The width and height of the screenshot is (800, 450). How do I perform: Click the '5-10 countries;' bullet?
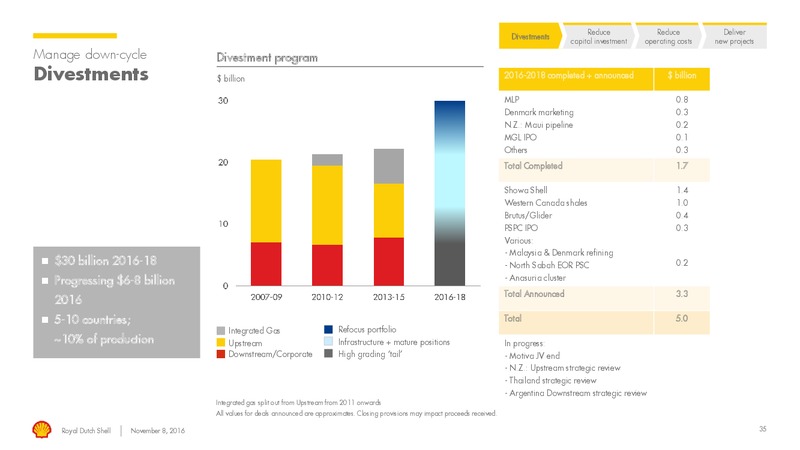92,320
